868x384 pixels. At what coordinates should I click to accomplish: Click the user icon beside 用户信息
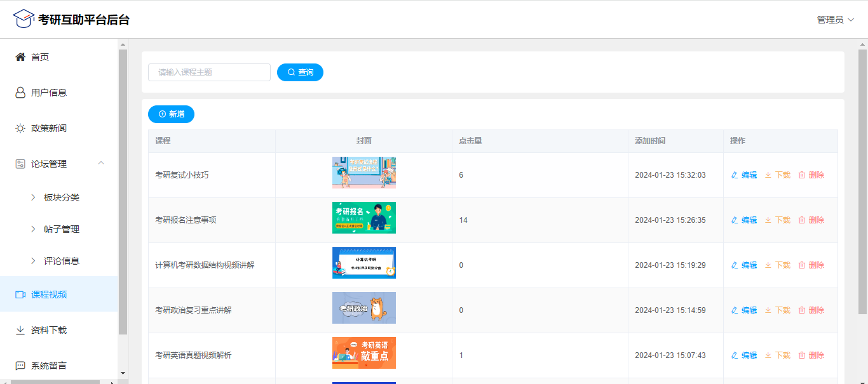[x=20, y=93]
